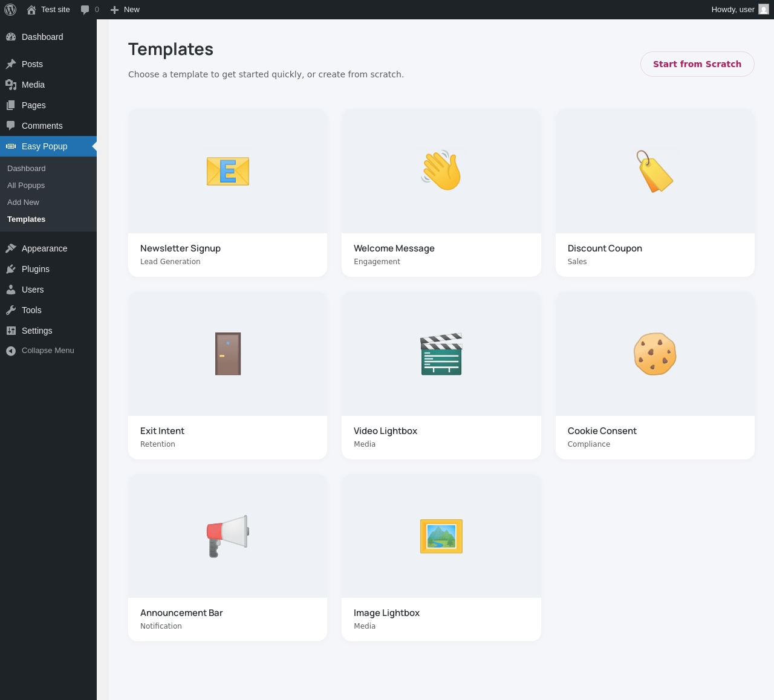
Task: Choose the door icon for Exit Intent
Action: click(228, 354)
